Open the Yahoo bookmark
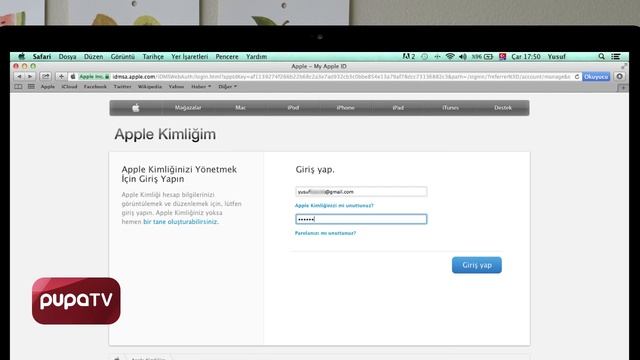640x360 pixels. point(176,87)
